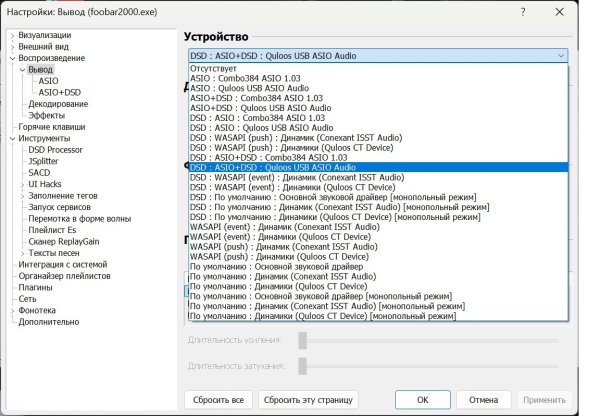The height and width of the screenshot is (416, 600).
Task: Choose ASIO : Combo384 ASIO 1.03 device
Action: pos(378,78)
